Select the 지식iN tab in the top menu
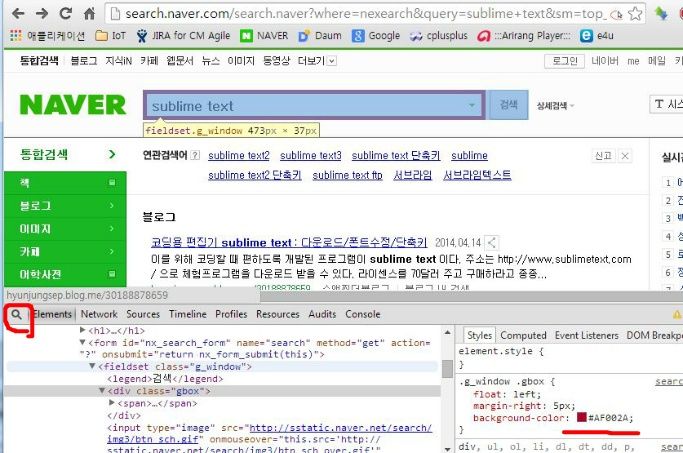The height and width of the screenshot is (453, 683). pos(118,61)
